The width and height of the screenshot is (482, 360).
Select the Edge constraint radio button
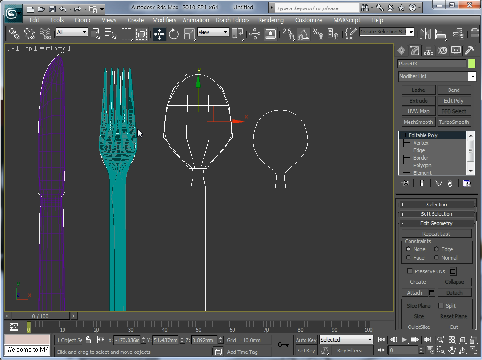tap(436, 249)
